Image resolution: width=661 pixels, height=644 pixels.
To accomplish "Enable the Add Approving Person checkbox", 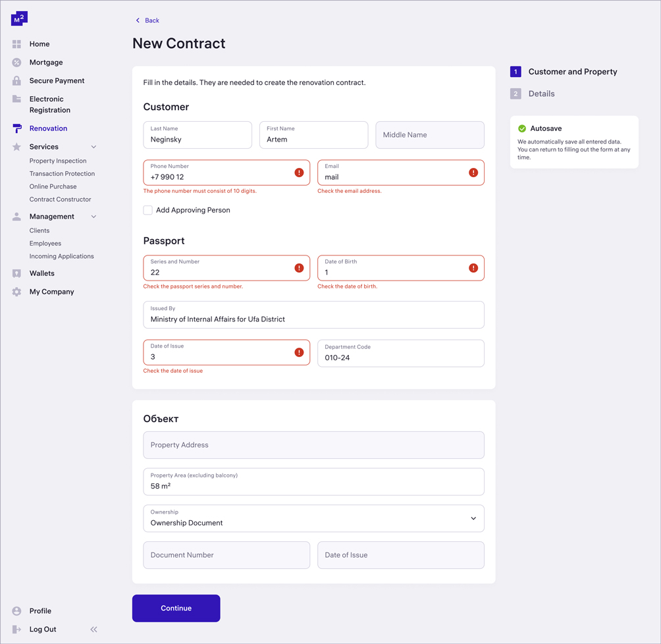I will coord(148,209).
